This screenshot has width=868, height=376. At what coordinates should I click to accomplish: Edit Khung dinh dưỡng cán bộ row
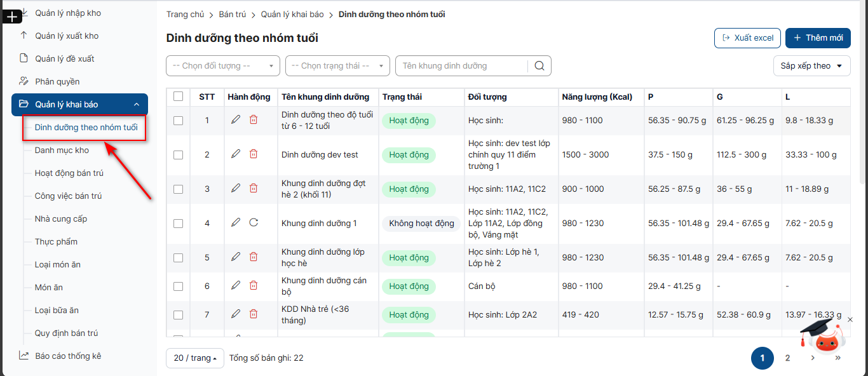pos(236,285)
